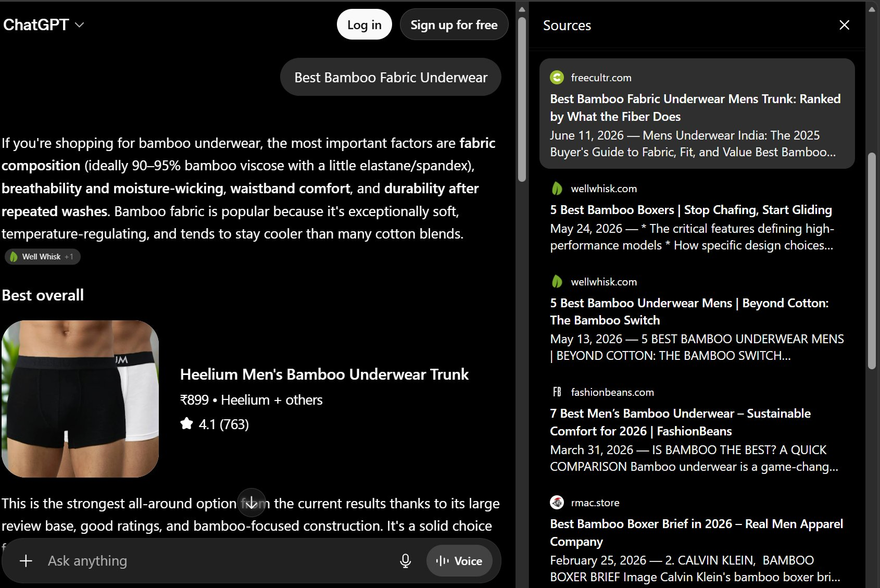
Task: Click the 4.1 (763) rating text
Action: click(224, 424)
